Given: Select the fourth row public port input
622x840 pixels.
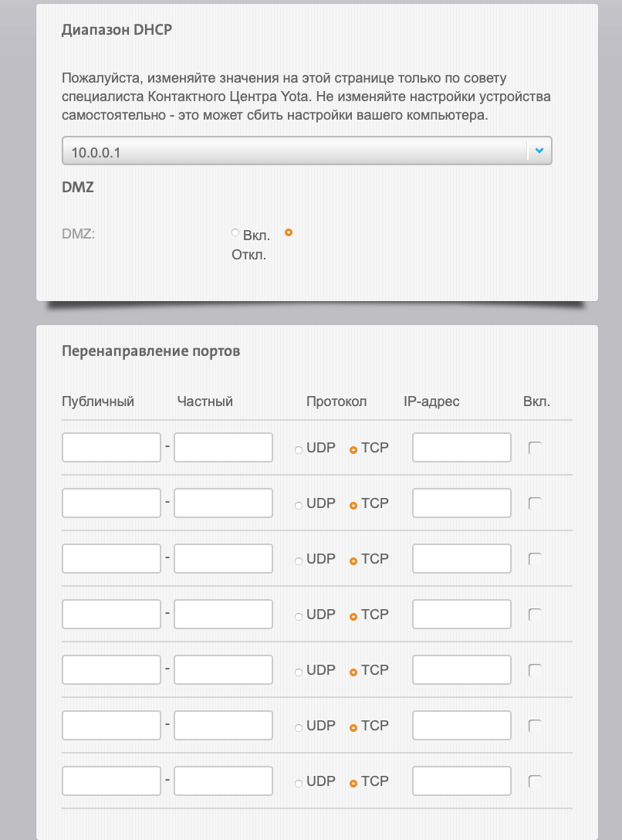Looking at the screenshot, I should (x=111, y=615).
